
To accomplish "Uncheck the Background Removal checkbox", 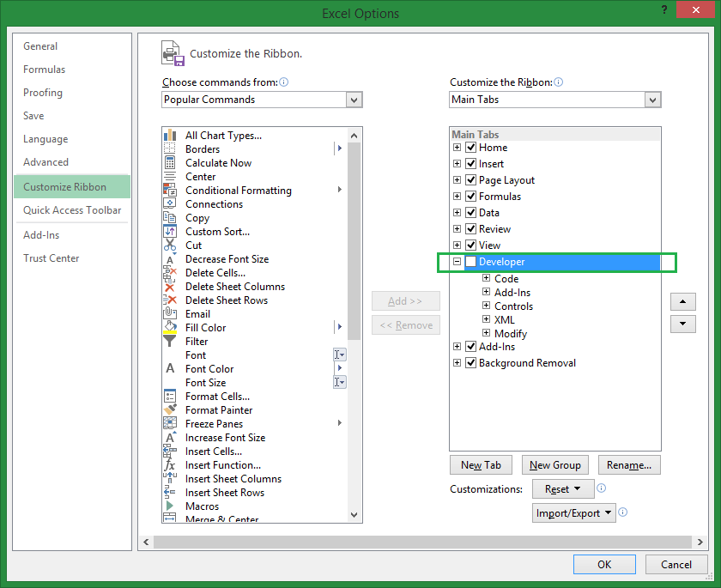I will tap(470, 362).
